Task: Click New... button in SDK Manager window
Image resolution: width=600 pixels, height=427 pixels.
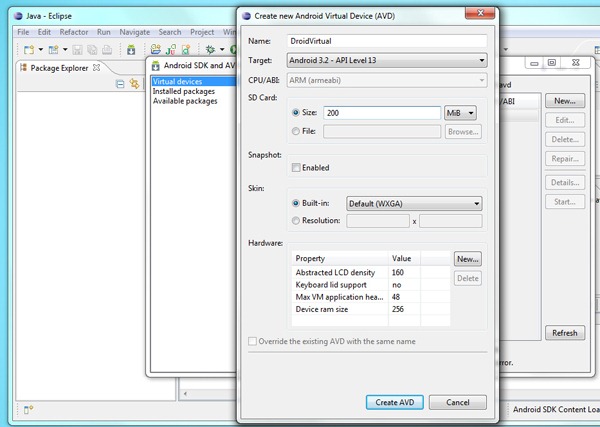Action: point(565,101)
